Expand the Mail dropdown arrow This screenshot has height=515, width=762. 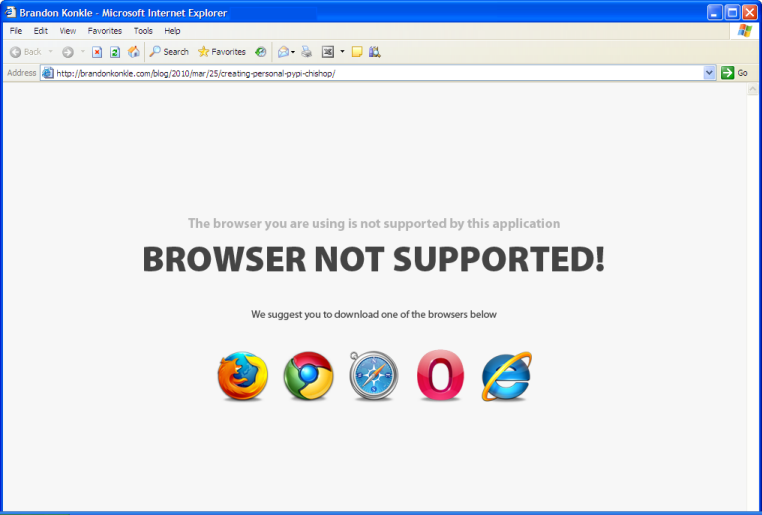(x=293, y=52)
